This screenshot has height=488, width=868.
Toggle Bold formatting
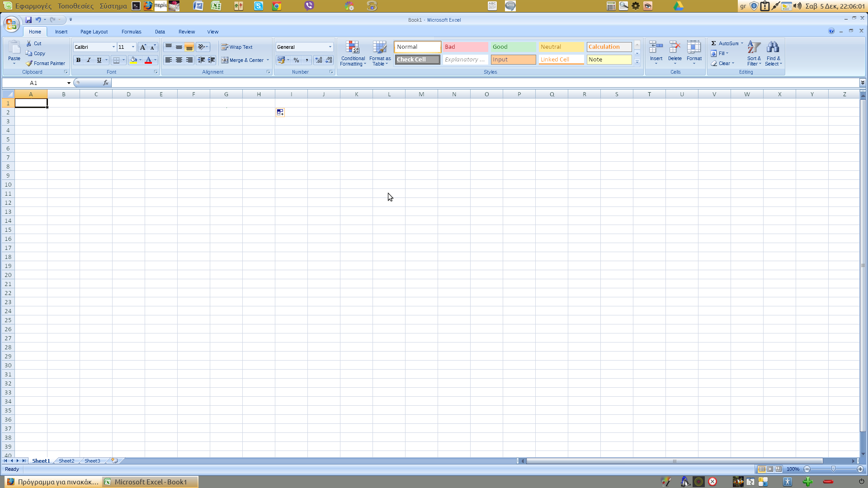(x=78, y=60)
